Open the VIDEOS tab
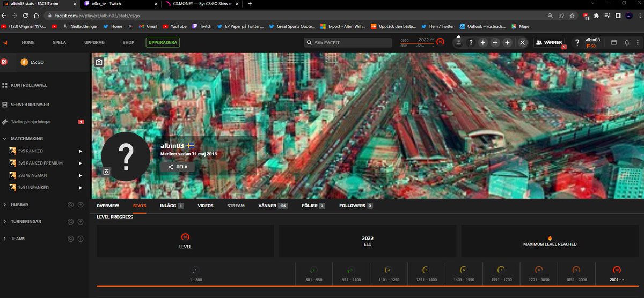Viewport: 644px width, 298px height. [206, 206]
